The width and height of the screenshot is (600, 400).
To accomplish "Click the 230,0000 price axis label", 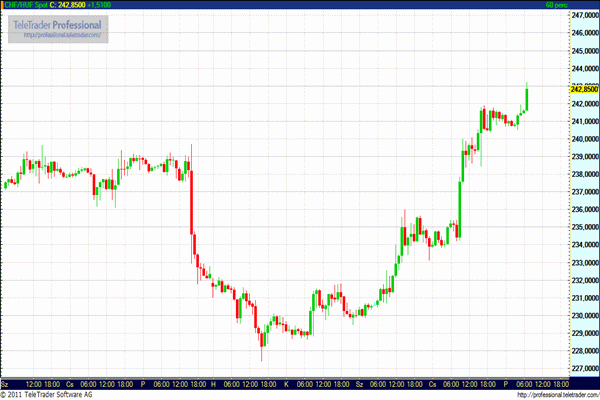I will pyautogui.click(x=585, y=316).
